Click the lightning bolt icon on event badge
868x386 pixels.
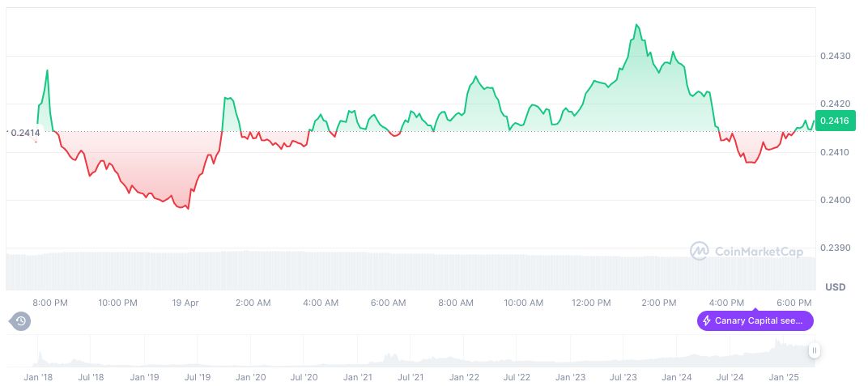707,321
